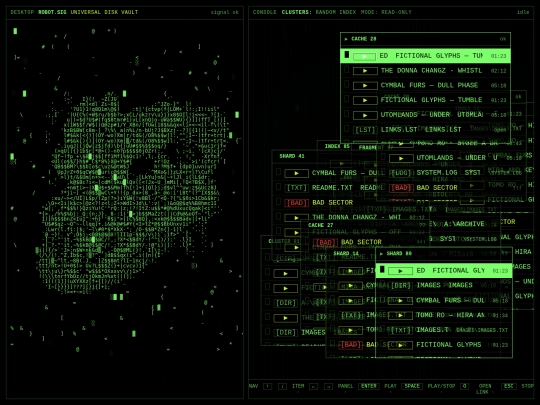Click the up arrow key hint

(268, 386)
